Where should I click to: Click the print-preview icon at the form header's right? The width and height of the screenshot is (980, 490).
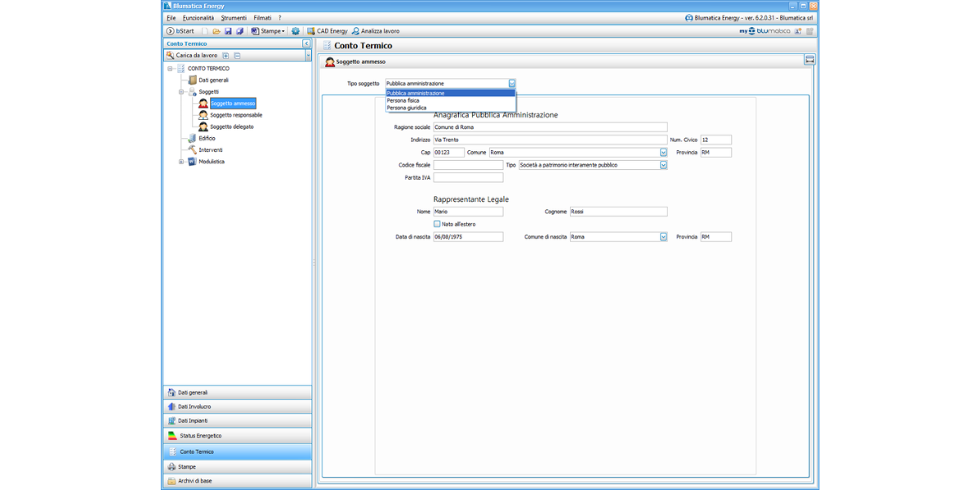tap(809, 60)
